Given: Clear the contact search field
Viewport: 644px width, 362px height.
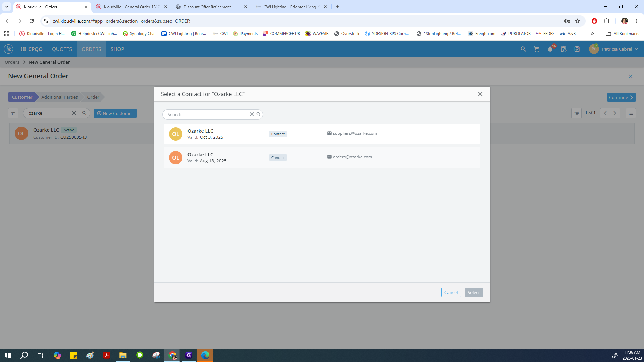Looking at the screenshot, I should [x=252, y=114].
